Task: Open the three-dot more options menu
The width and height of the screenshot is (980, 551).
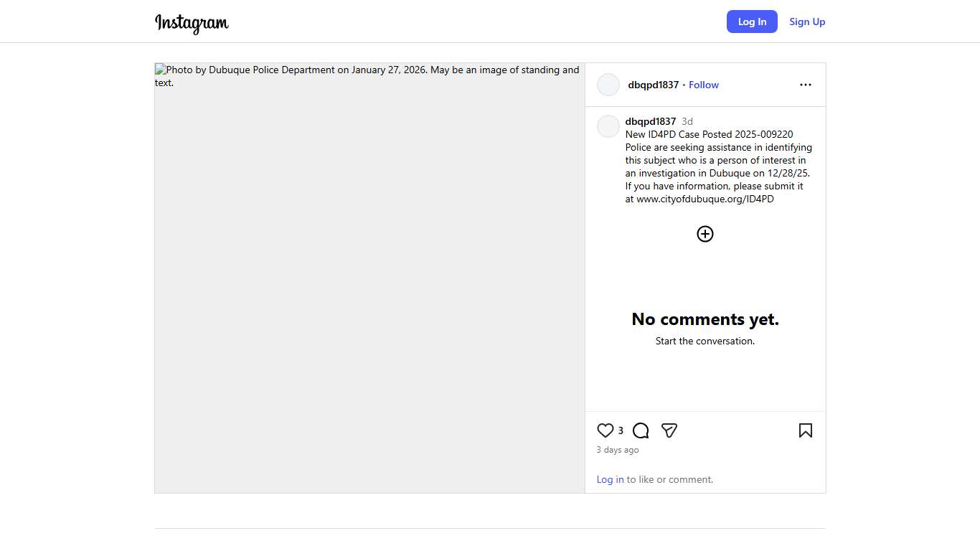Action: point(805,85)
